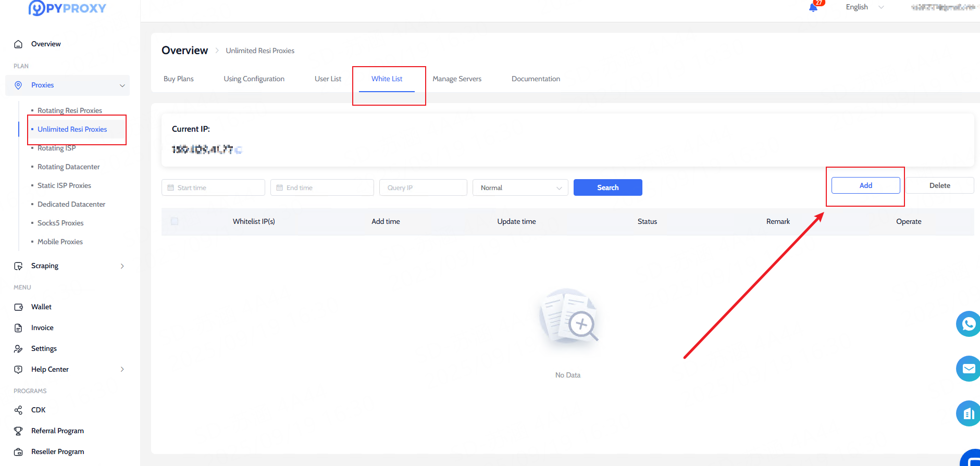
Task: Switch to the User List tab
Action: (328, 79)
